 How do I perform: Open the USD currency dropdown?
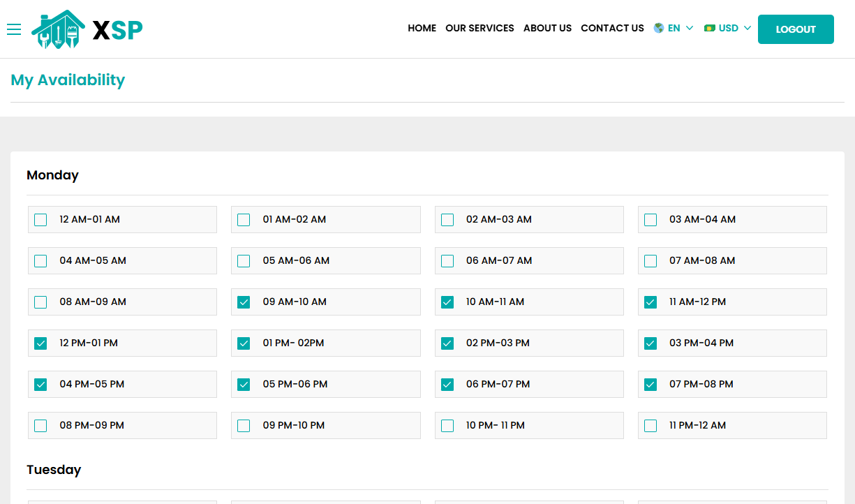tap(728, 28)
